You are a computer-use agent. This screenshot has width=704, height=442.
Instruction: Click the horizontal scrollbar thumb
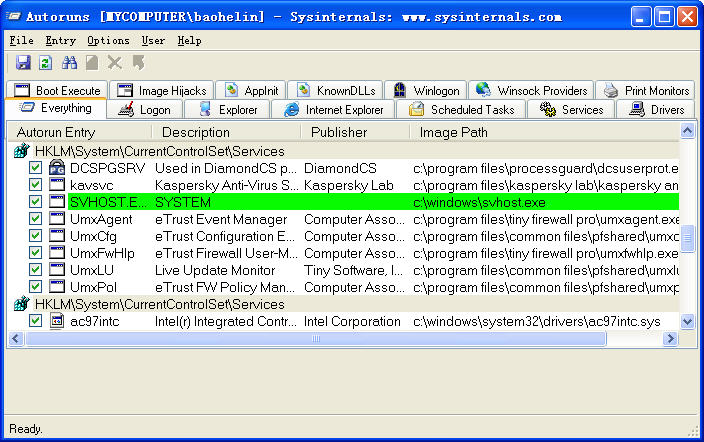tap(316, 338)
